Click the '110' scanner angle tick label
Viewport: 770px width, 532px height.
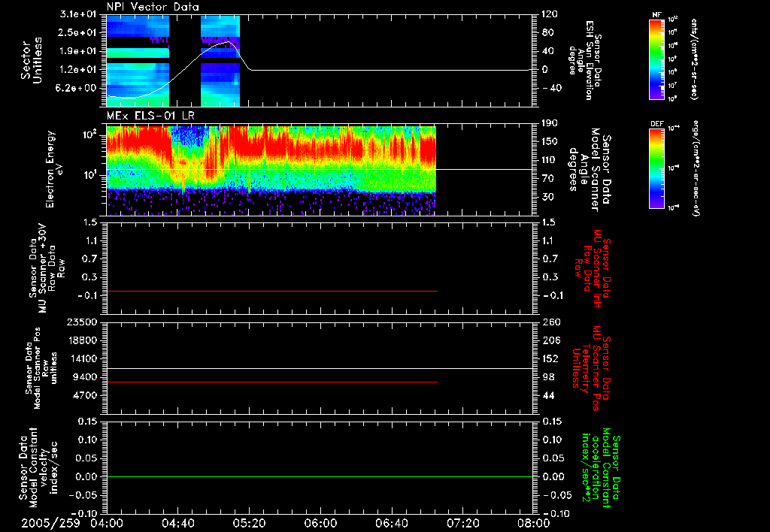pyautogui.click(x=550, y=160)
